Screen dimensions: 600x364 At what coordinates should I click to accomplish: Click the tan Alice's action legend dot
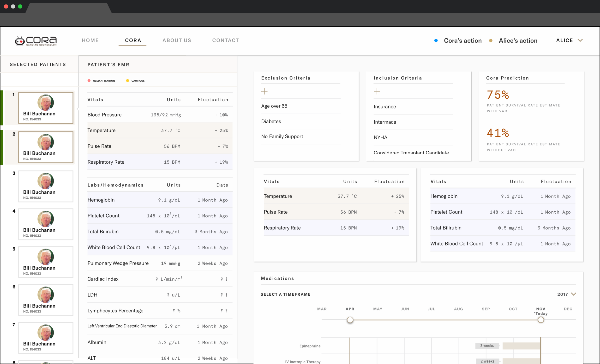coord(491,41)
